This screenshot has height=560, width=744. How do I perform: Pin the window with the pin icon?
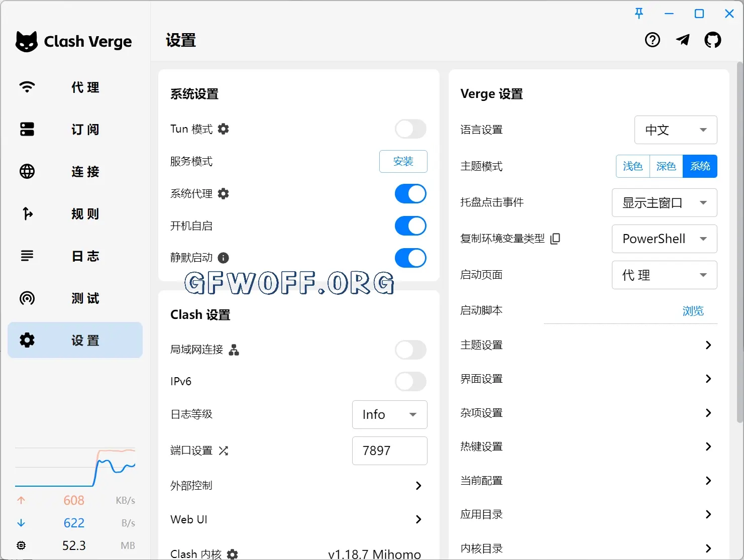click(639, 14)
